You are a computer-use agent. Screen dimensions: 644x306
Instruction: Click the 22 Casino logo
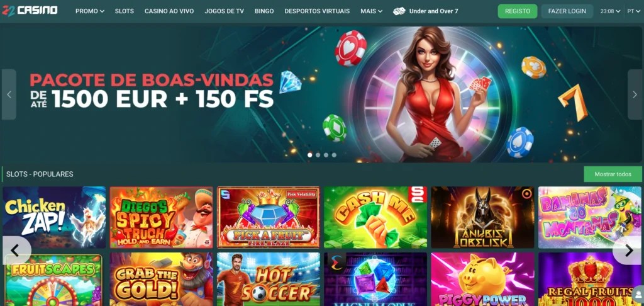tap(30, 11)
